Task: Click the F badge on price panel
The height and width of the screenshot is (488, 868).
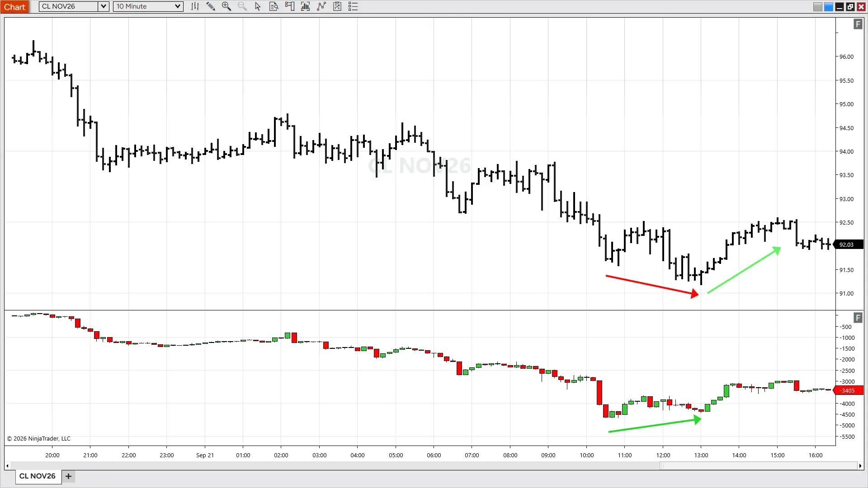Action: pos(858,24)
